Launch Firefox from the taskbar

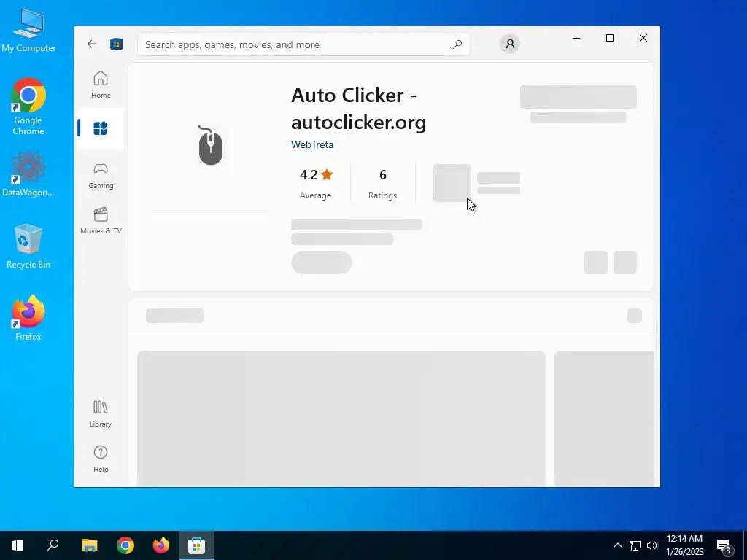click(161, 545)
